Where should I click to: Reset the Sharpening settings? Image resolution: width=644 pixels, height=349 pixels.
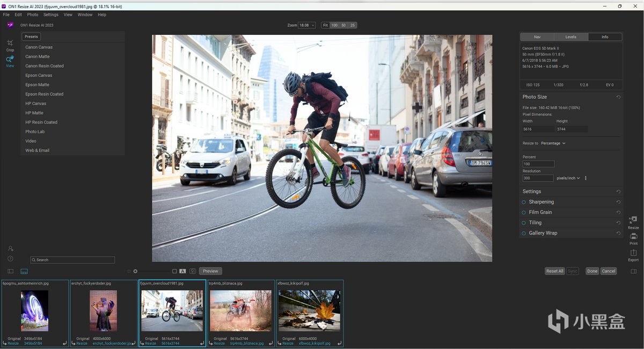tap(618, 202)
